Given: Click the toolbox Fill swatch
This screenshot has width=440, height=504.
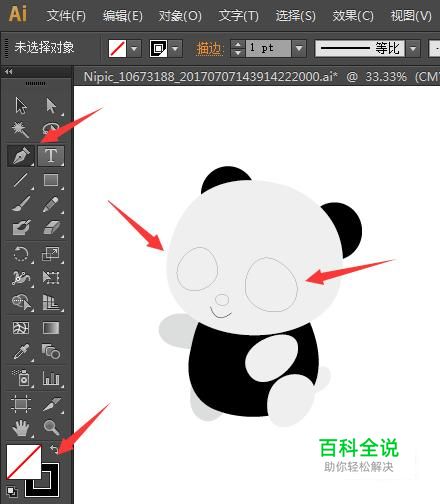Looking at the screenshot, I should (23, 462).
